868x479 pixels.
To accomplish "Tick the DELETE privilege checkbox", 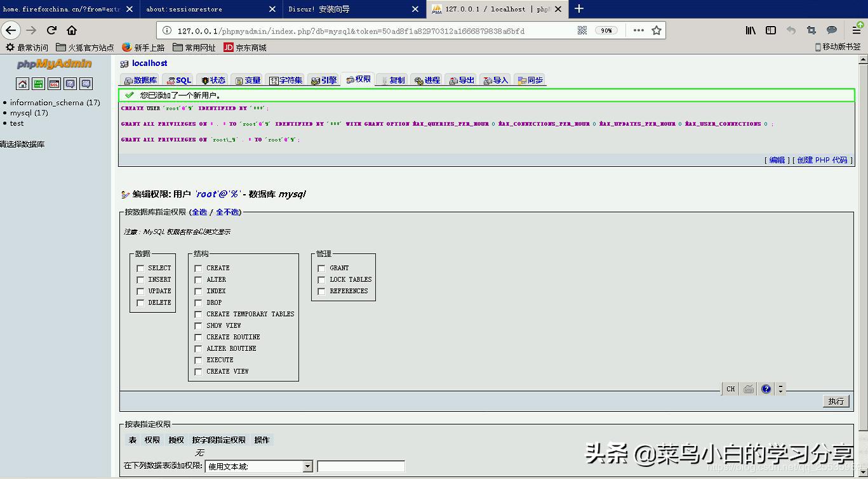I will (x=140, y=303).
